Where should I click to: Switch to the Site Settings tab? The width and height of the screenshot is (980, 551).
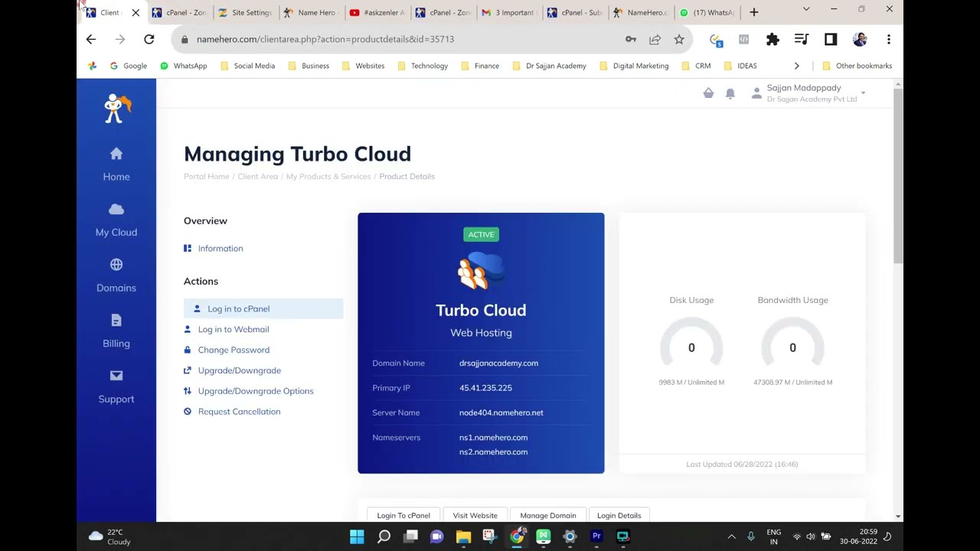pos(245,12)
